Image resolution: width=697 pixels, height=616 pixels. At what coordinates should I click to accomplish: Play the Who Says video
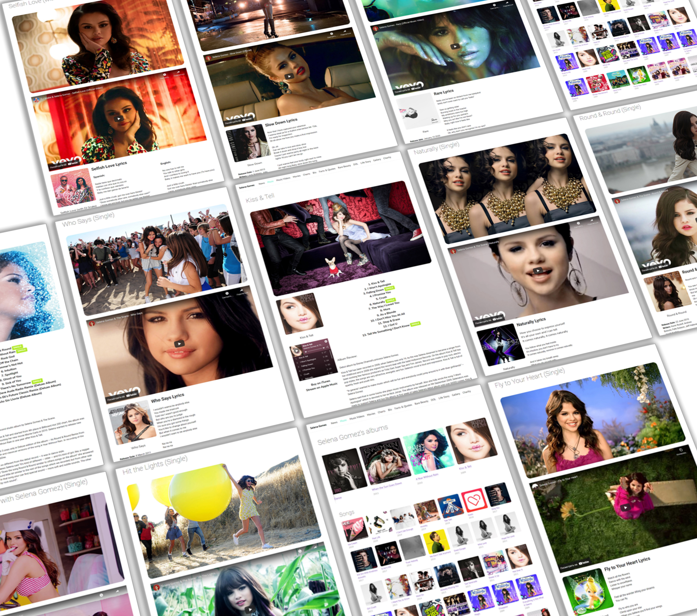[179, 344]
